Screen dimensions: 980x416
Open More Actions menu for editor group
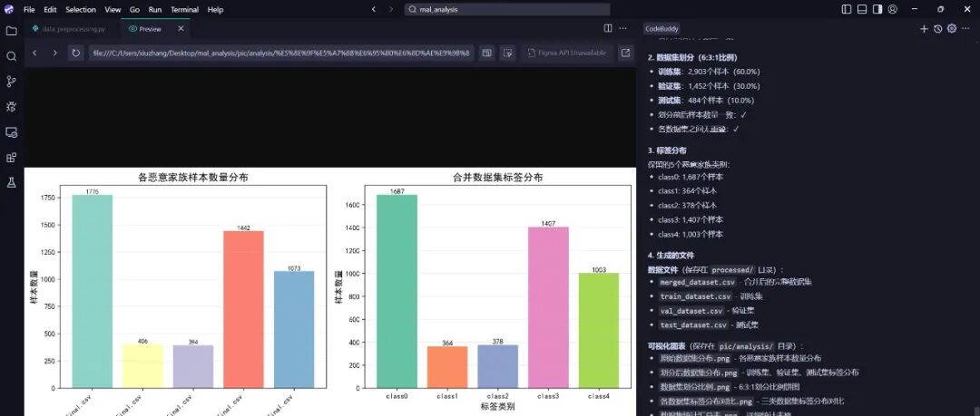(x=623, y=28)
